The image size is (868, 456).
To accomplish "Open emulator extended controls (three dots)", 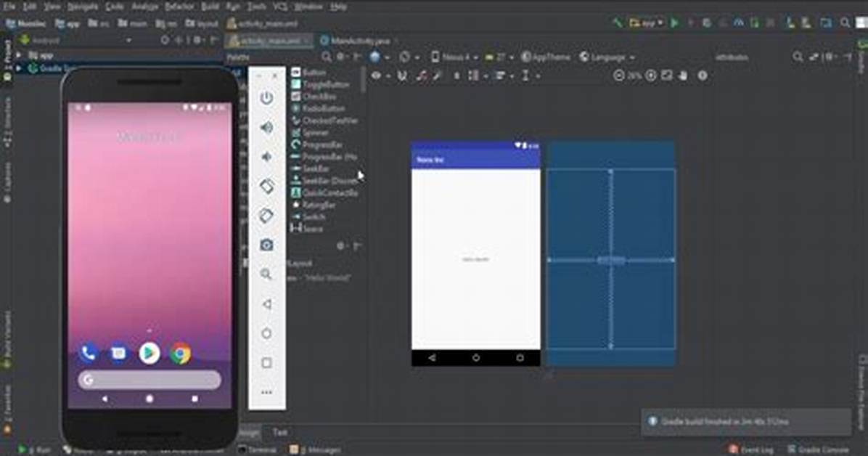I will (x=267, y=392).
